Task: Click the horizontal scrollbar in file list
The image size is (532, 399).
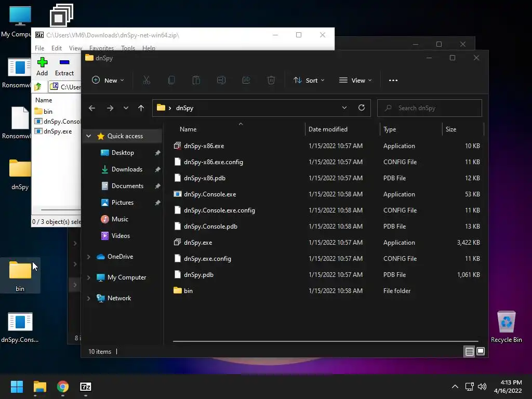Action: tap(325, 341)
